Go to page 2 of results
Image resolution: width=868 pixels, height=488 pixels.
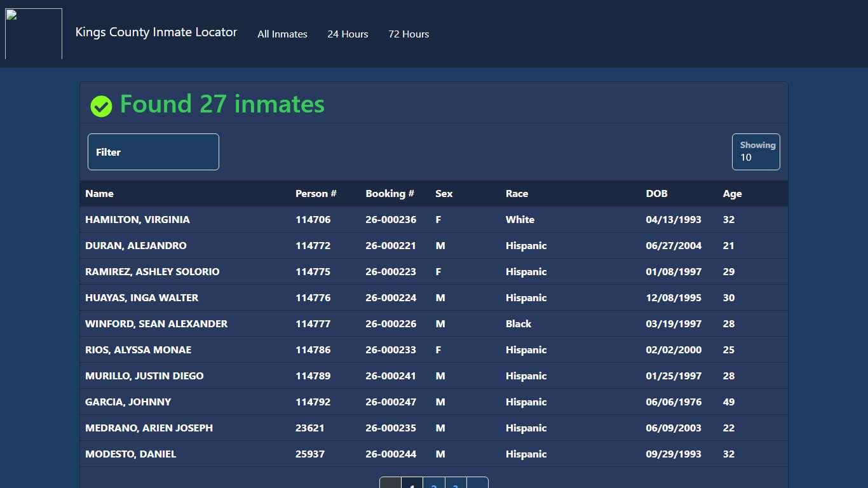(x=434, y=484)
